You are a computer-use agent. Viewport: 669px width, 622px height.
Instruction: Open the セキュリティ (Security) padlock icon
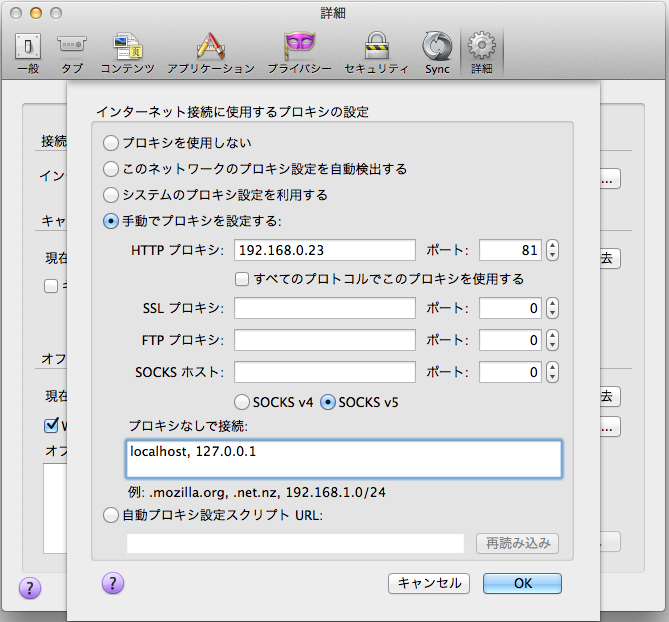pyautogui.click(x=376, y=52)
